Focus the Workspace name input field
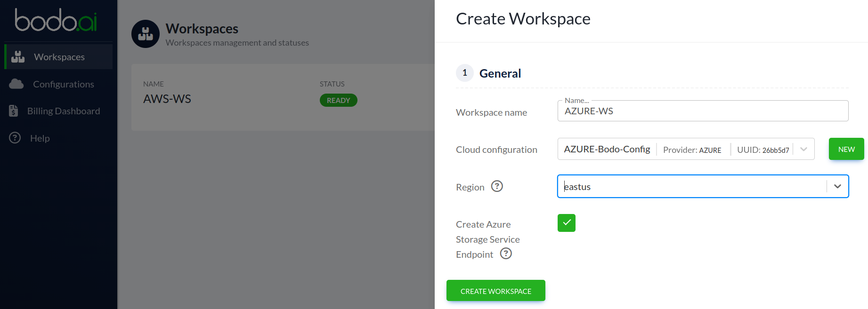 pos(702,111)
